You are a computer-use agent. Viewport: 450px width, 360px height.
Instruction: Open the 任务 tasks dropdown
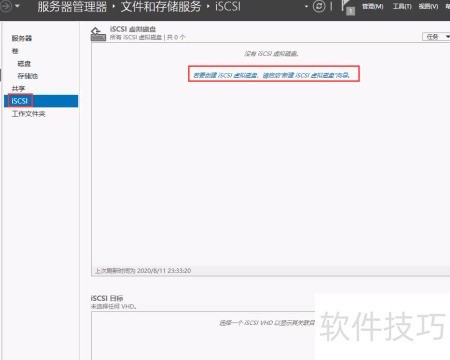[436, 36]
